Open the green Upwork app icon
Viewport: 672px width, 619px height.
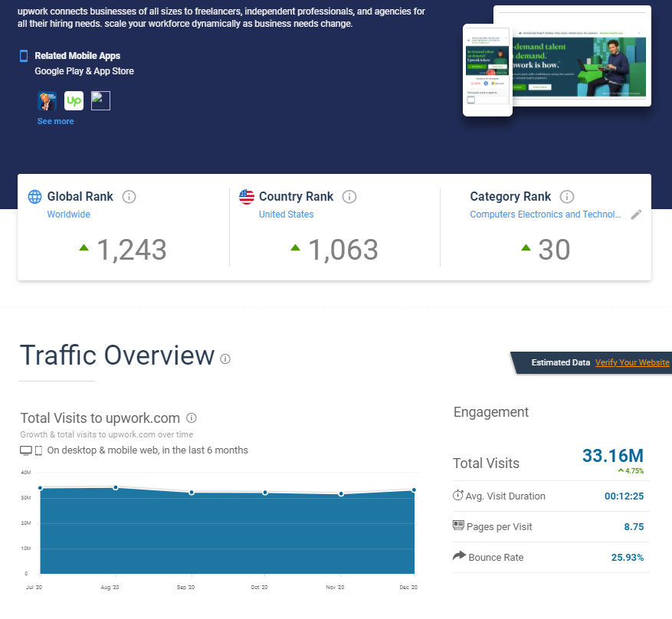[x=74, y=100]
